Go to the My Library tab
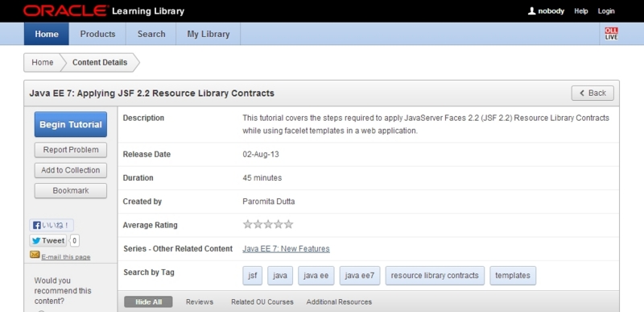This screenshot has width=644, height=312. (x=208, y=34)
